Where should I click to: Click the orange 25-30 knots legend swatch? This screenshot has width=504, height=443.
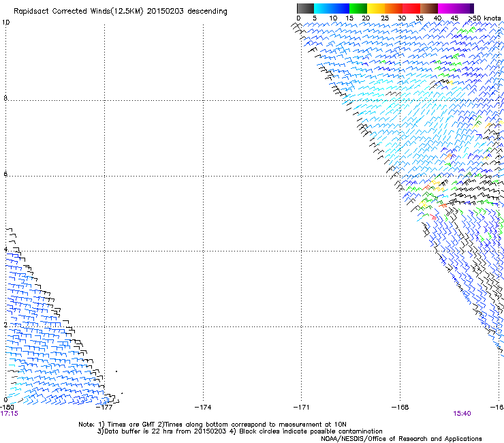pyautogui.click(x=394, y=8)
